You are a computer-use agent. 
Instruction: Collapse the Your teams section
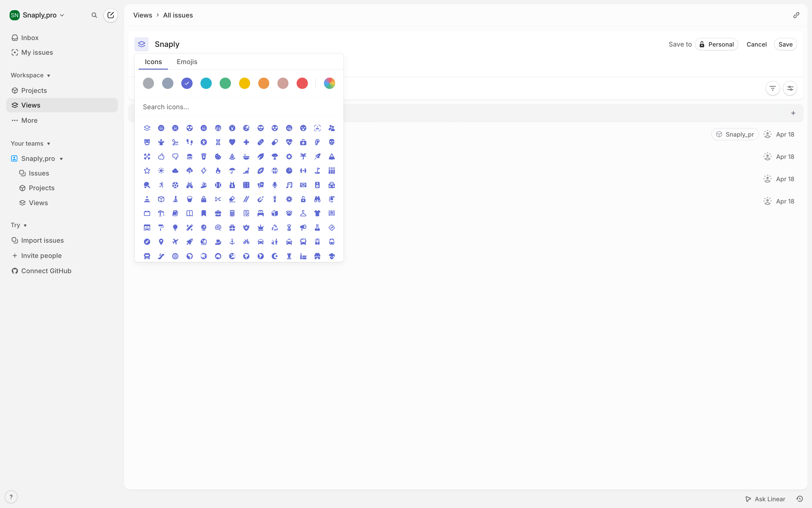coord(30,143)
